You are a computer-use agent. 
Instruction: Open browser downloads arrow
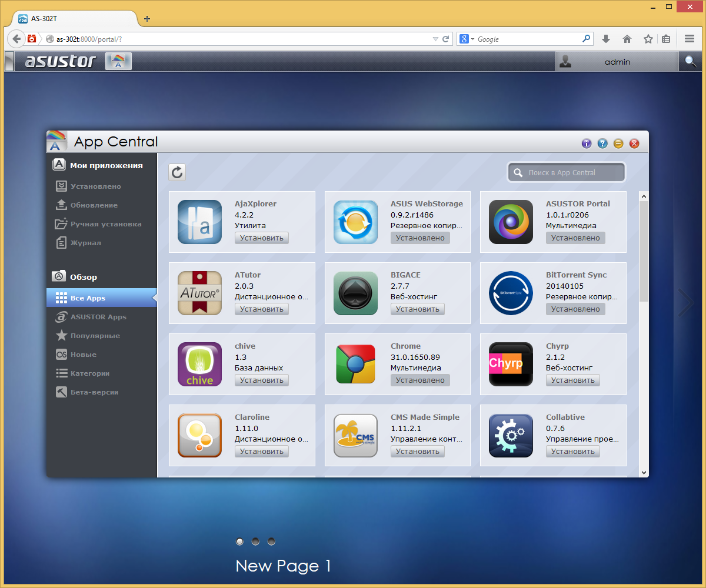[x=606, y=39]
